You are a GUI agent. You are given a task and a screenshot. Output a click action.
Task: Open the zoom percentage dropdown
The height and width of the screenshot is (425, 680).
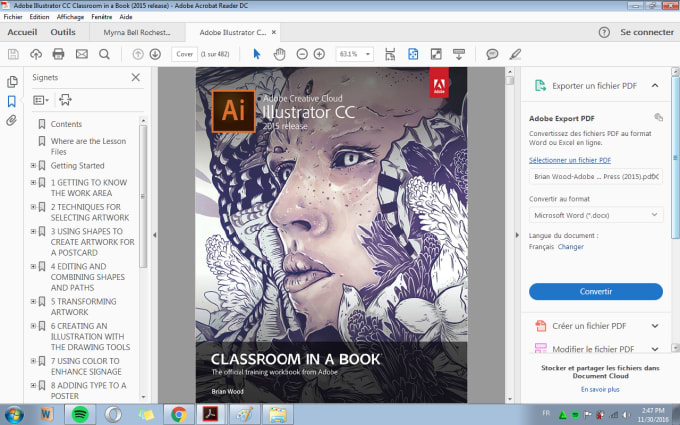click(368, 54)
